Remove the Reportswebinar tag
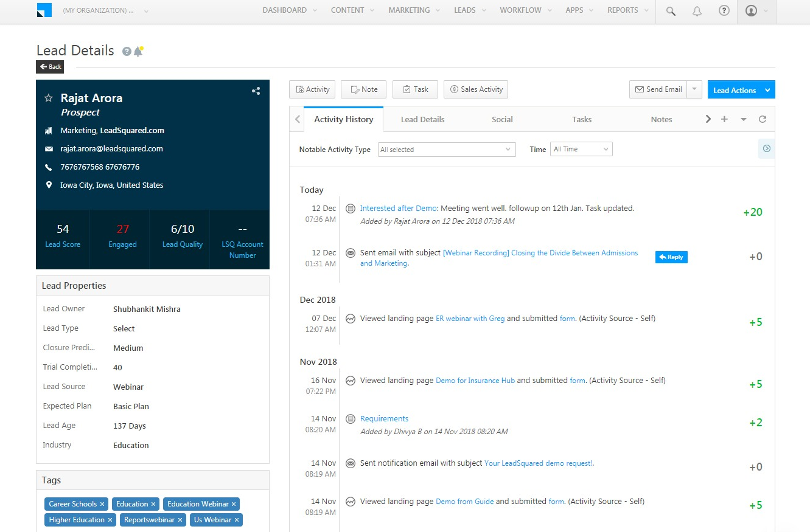 coord(180,520)
